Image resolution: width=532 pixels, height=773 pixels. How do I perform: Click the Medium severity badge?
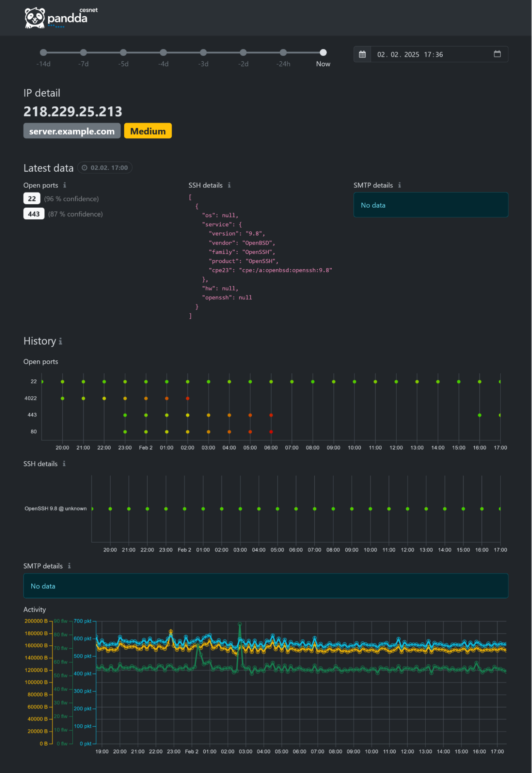pos(148,131)
